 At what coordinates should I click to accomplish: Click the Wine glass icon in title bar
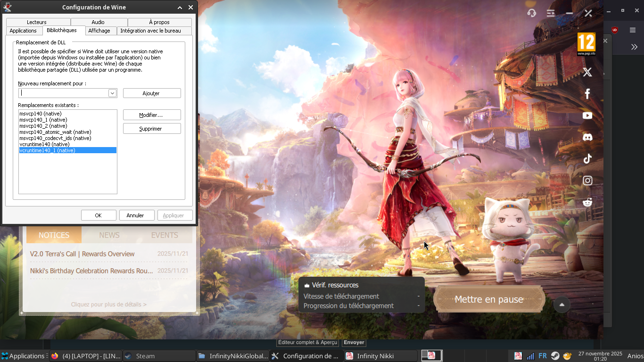pos(8,7)
